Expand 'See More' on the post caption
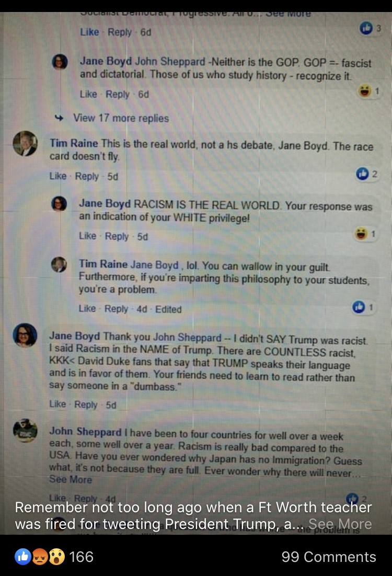Viewport: 392px width, 576px height. [x=340, y=524]
